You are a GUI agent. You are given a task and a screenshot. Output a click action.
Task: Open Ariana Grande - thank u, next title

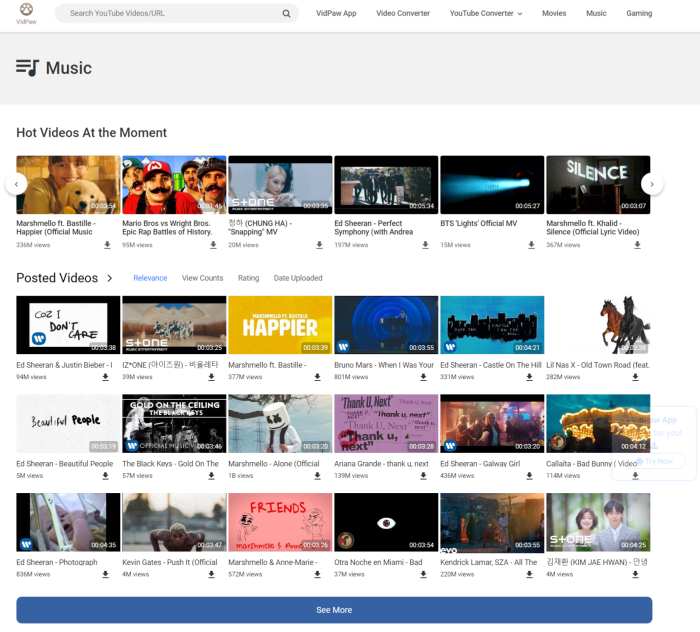point(381,464)
